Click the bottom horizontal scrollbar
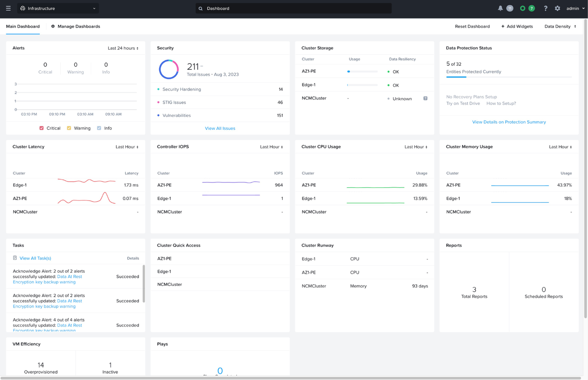The width and height of the screenshot is (588, 380). point(291,378)
